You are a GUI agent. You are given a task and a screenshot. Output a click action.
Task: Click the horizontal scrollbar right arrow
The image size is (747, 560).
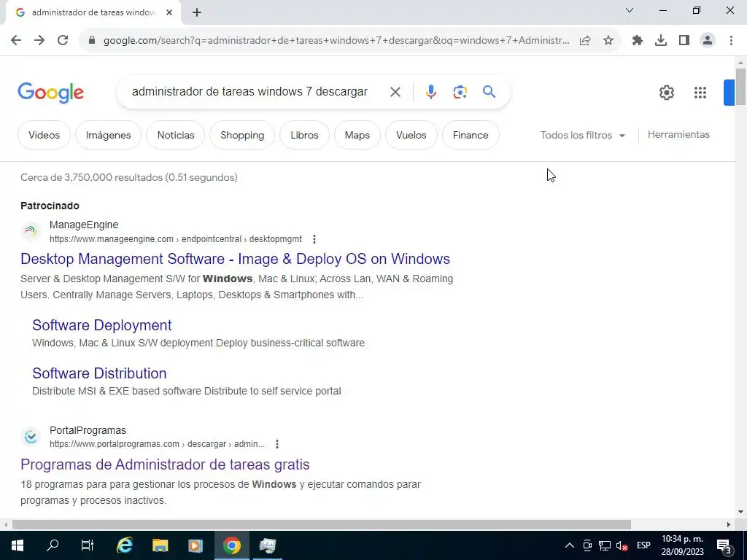(729, 524)
